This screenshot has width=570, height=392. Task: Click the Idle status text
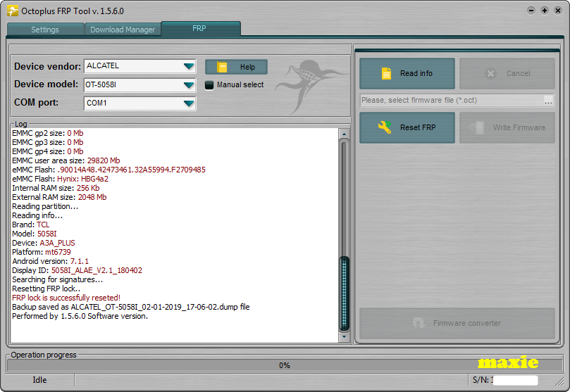(x=39, y=380)
